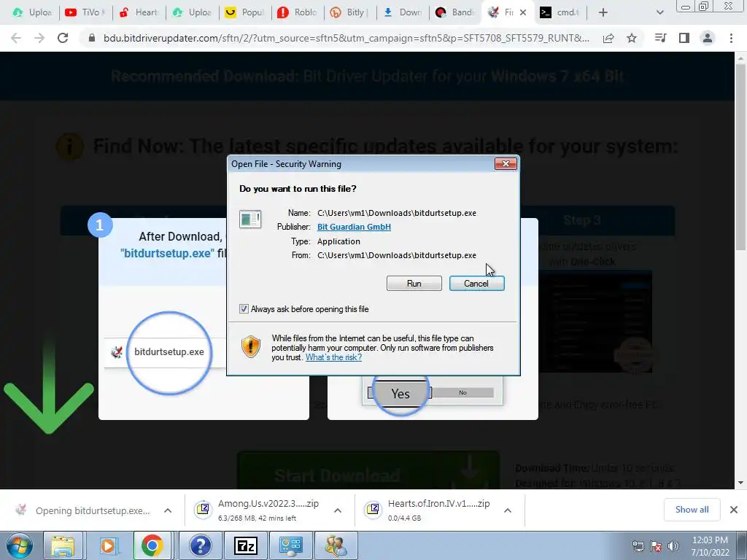Click the Action Center flag tray icon
The height and width of the screenshot is (560, 747).
[x=656, y=546]
